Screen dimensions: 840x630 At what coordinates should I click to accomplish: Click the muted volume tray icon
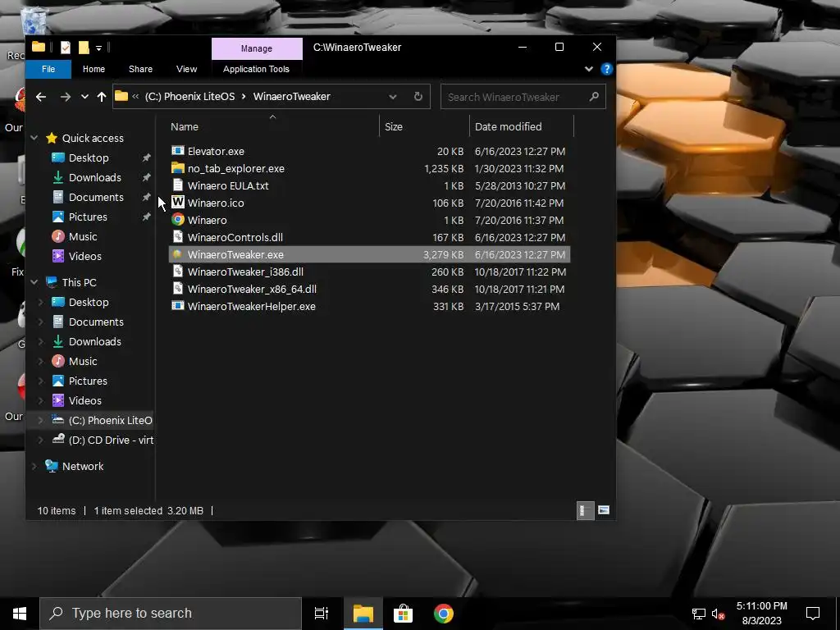coord(719,614)
